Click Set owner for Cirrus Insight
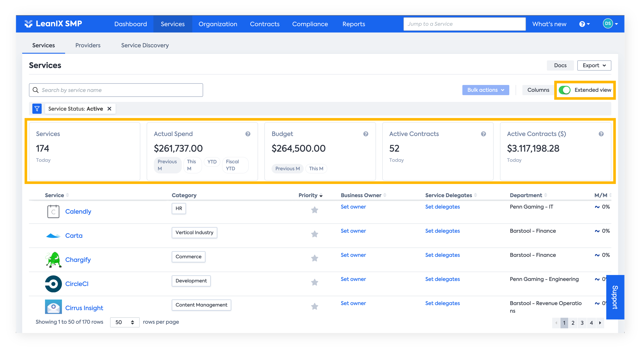 [353, 303]
